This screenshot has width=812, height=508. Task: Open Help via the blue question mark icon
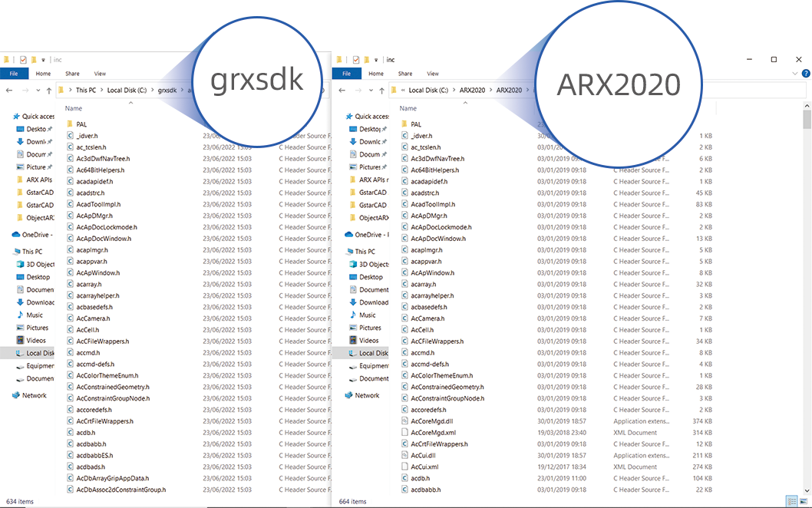pos(806,74)
